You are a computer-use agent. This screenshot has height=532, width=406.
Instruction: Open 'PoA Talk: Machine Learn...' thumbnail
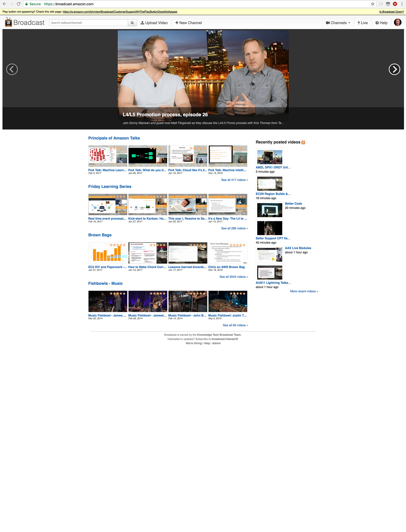108,156
